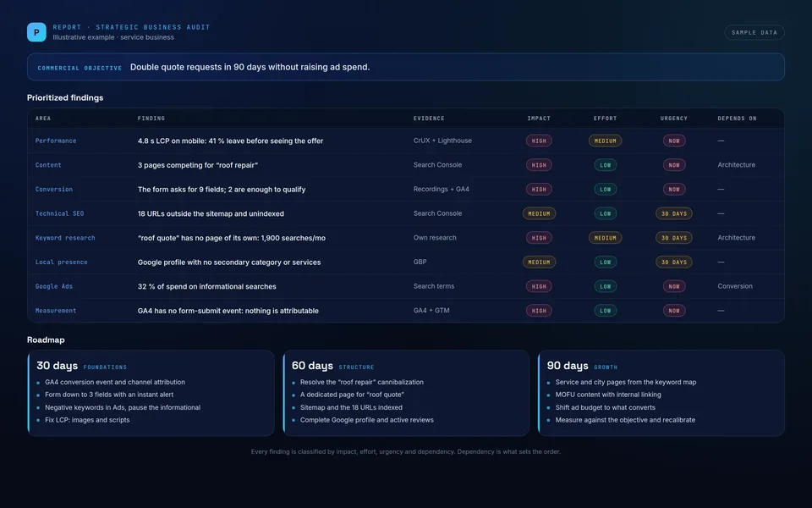Click the MEDIUM impact badge in Technical SEO row
The width and height of the screenshot is (812, 508).
(x=539, y=213)
